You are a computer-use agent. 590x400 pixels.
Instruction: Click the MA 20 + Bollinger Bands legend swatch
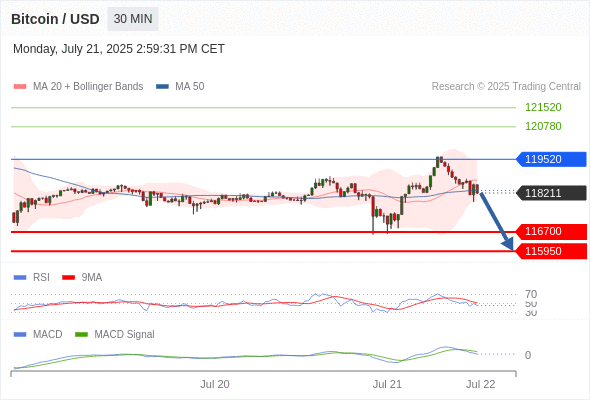pyautogui.click(x=20, y=87)
